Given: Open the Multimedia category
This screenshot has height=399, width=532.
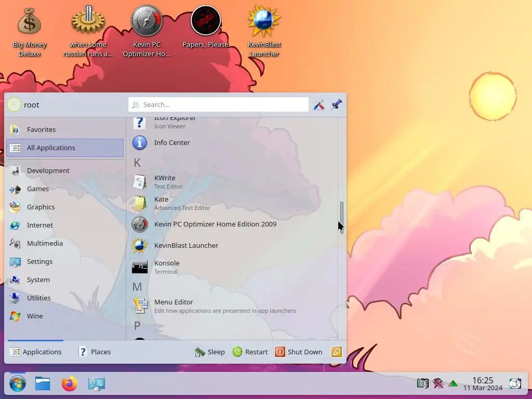Looking at the screenshot, I should 65,243.
